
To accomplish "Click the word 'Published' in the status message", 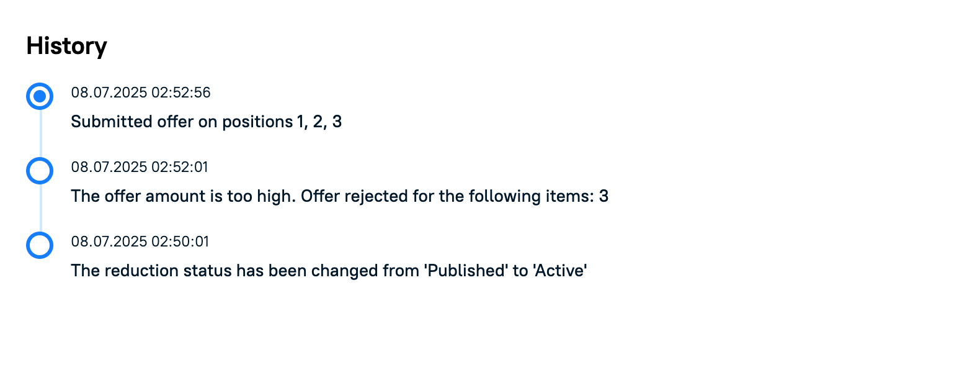I will [x=466, y=271].
